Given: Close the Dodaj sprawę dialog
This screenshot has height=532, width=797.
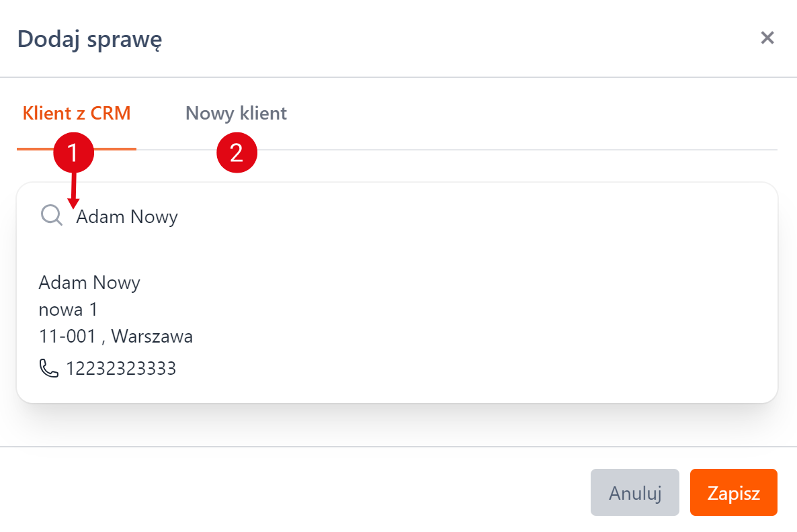Looking at the screenshot, I should pos(767,38).
